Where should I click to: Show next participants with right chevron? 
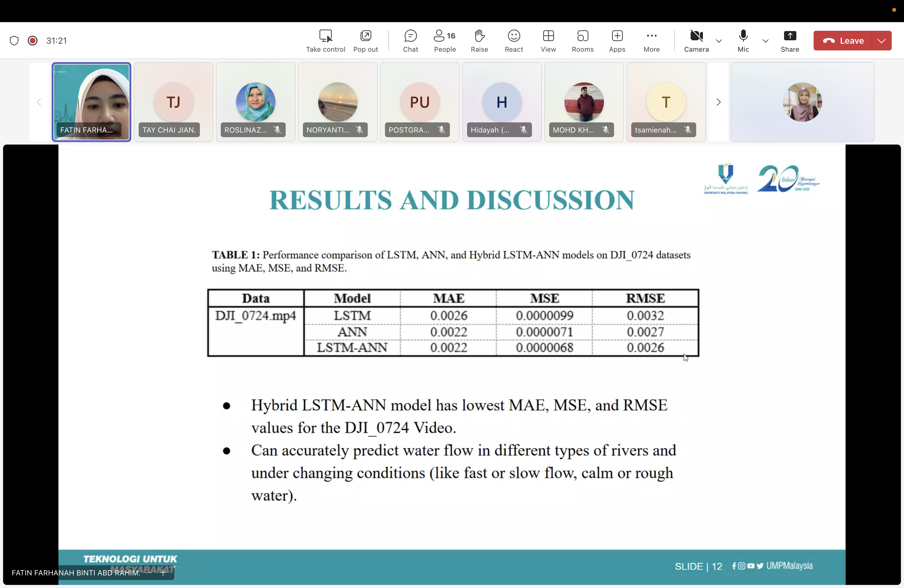pos(718,102)
